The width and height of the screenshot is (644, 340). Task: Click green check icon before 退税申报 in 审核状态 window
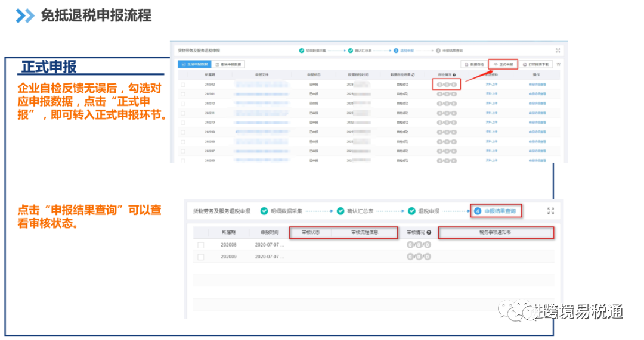411,211
